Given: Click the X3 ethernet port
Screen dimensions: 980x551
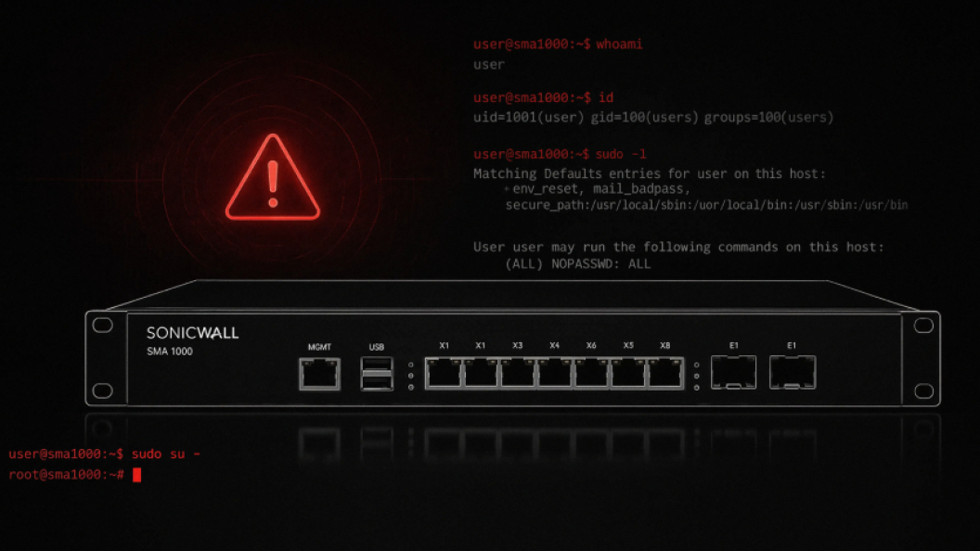Looking at the screenshot, I should coord(518,373).
